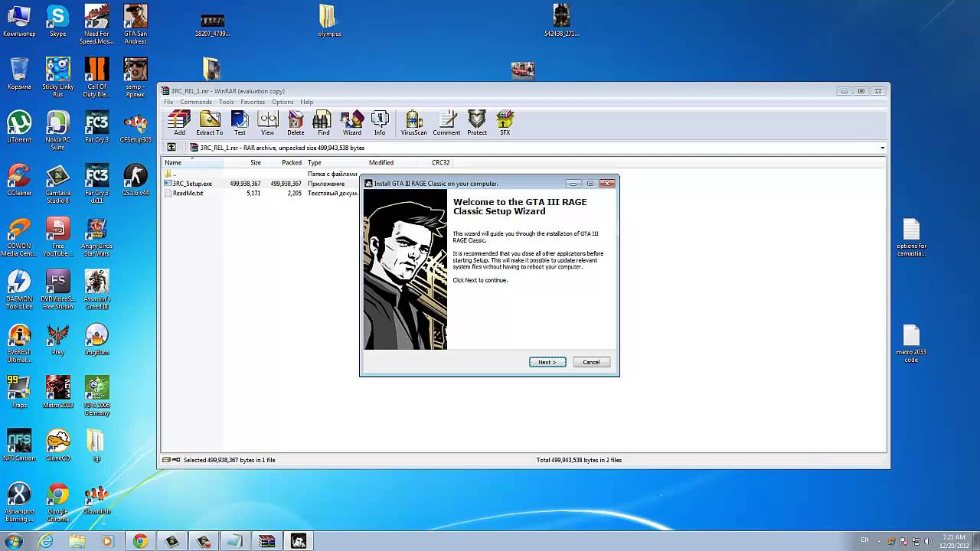Select the Metro 2033 desktop icon

tap(57, 392)
